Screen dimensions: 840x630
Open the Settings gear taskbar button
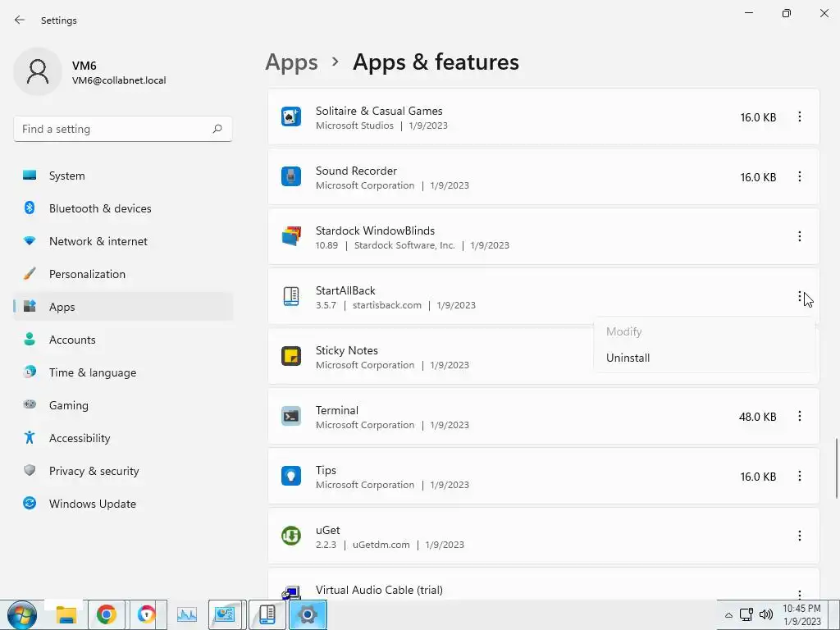(x=308, y=615)
